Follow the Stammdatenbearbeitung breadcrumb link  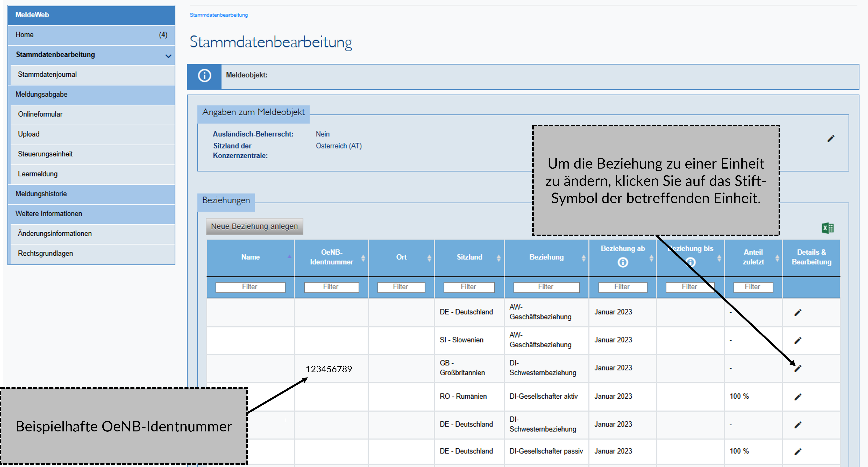tap(219, 15)
